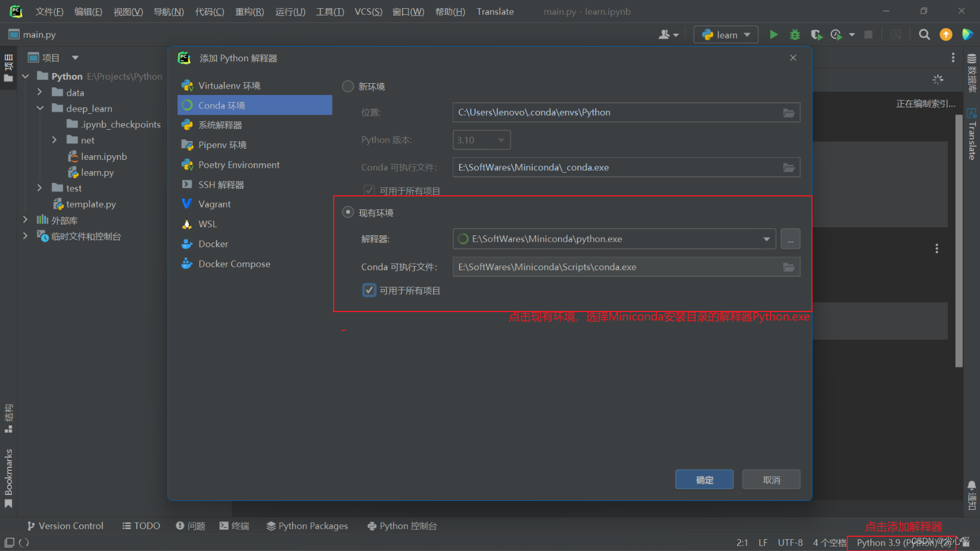Open the JetBrains Toolbox colorful icon
This screenshot has height=551, width=980.
[967, 35]
